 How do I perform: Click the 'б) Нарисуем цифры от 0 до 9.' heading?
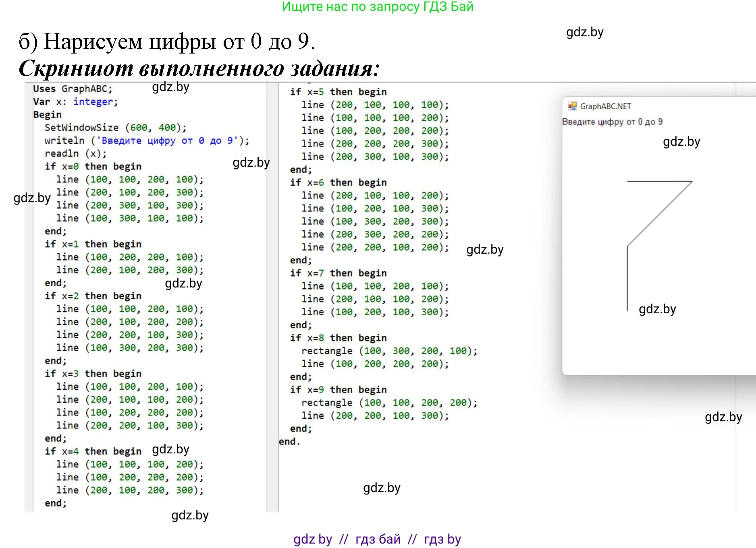click(x=167, y=41)
